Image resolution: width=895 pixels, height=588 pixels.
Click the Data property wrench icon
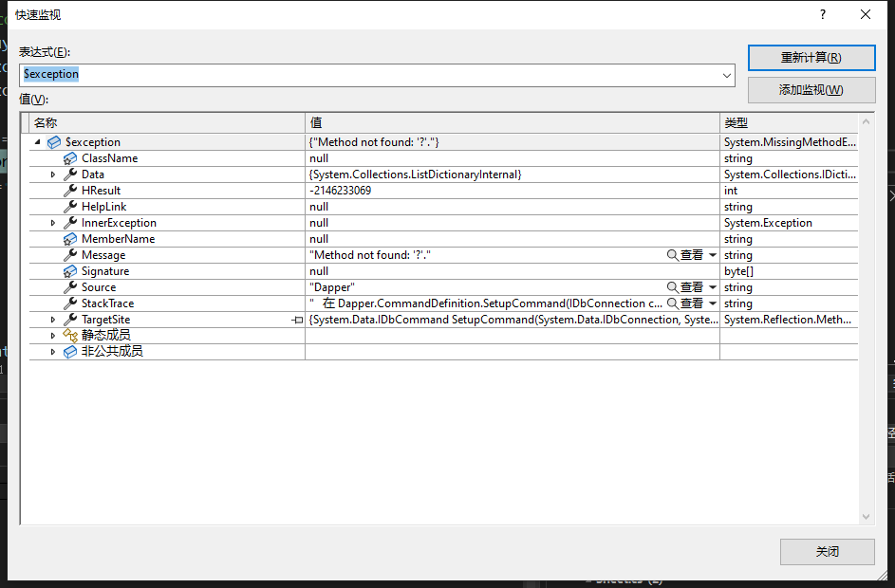pyautogui.click(x=70, y=174)
